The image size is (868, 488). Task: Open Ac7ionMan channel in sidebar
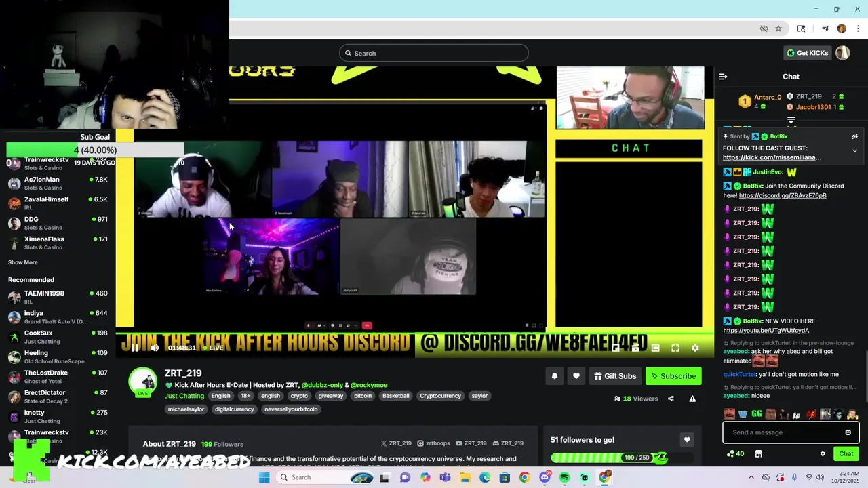coord(58,183)
